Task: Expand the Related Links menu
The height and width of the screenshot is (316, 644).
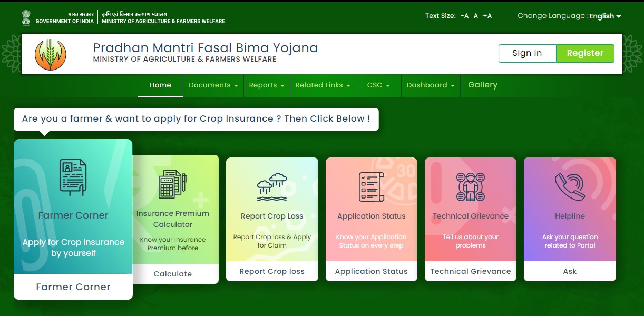Action: (x=323, y=85)
